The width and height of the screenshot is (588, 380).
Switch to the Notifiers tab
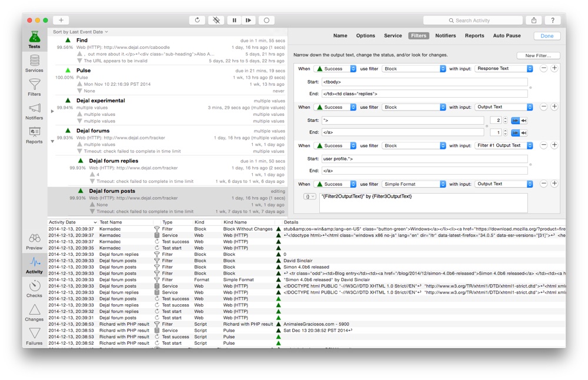coord(445,36)
